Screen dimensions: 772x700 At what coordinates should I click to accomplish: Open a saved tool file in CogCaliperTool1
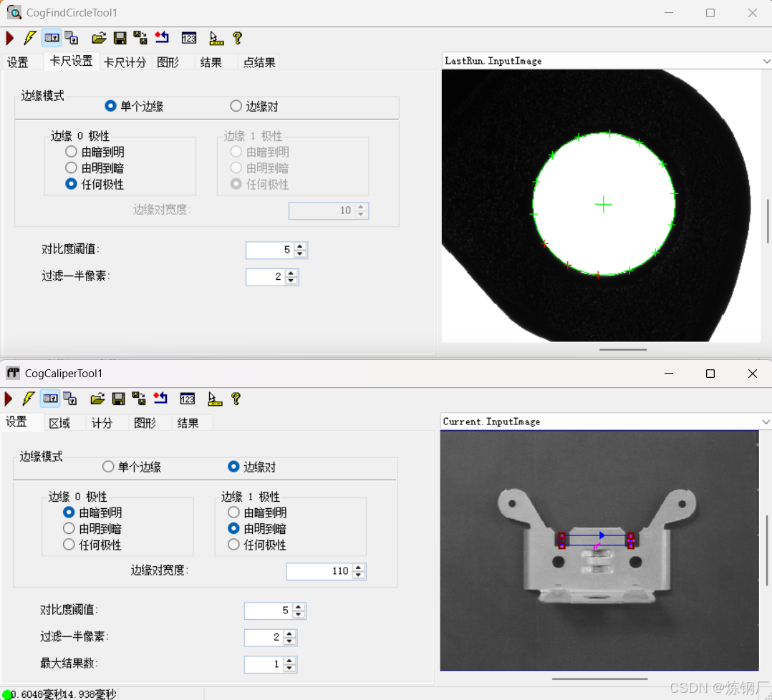[x=99, y=398]
